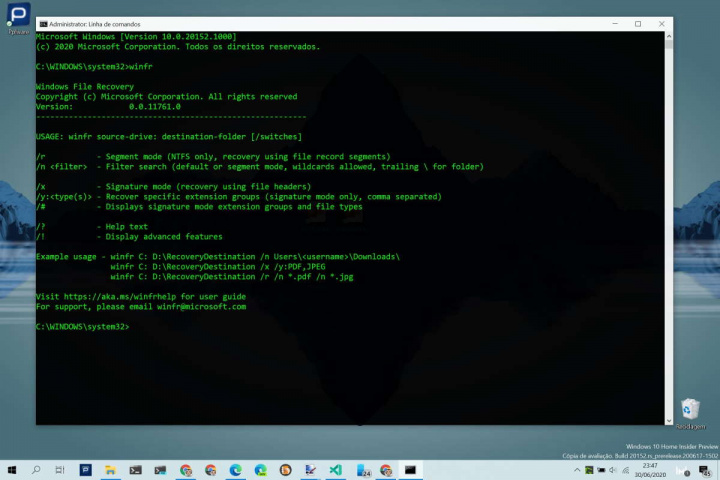Click the taskbar Search magnifier icon
The height and width of the screenshot is (480, 720).
click(36, 469)
